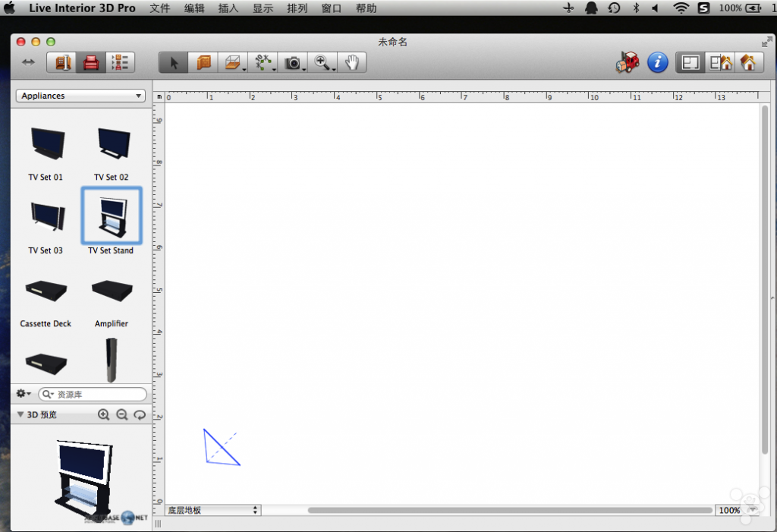The height and width of the screenshot is (532, 777).
Task: Click the camera tool icon
Action: (292, 63)
